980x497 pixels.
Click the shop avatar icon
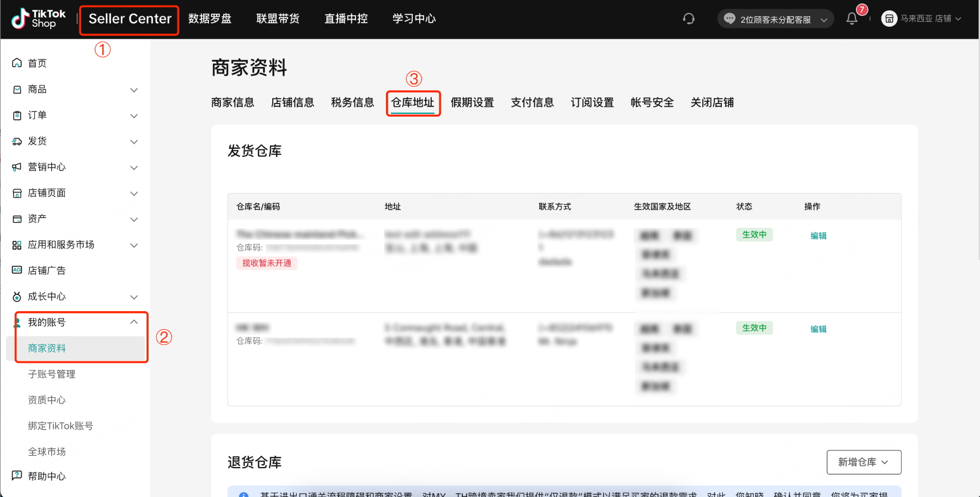click(889, 19)
